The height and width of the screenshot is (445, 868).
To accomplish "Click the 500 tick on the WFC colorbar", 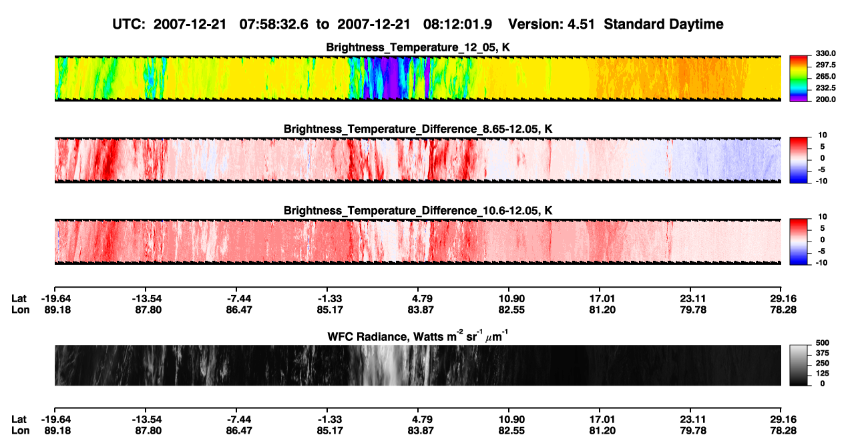I will (x=822, y=344).
